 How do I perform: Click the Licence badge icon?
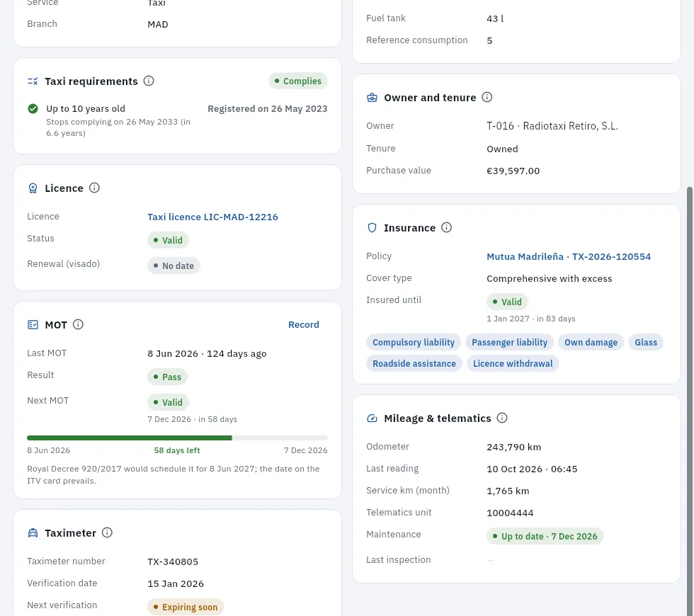pos(33,188)
